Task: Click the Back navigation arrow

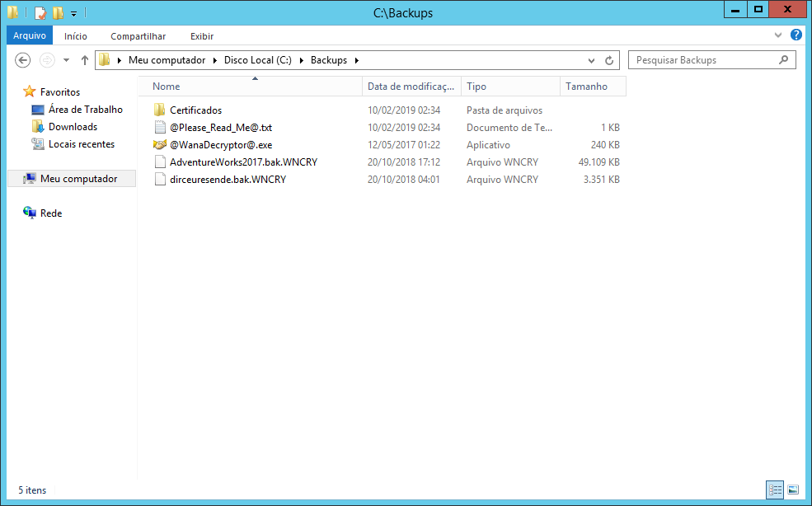Action: coord(23,60)
